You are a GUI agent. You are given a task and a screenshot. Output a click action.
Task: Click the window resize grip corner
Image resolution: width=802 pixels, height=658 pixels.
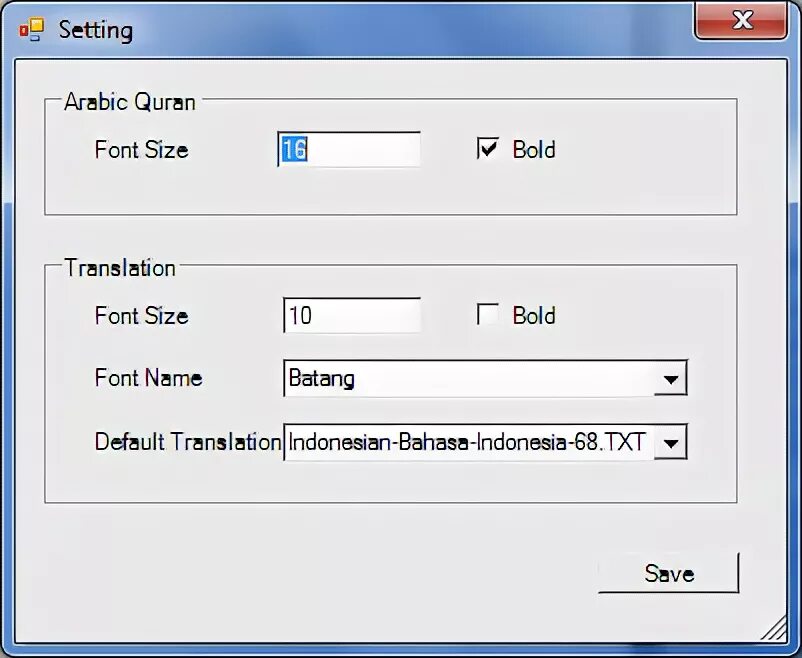[x=774, y=628]
